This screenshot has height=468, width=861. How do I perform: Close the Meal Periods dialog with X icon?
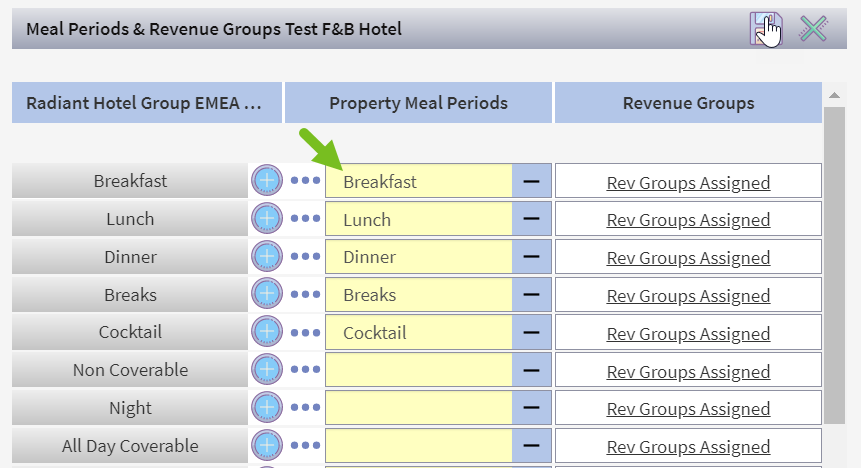click(813, 29)
